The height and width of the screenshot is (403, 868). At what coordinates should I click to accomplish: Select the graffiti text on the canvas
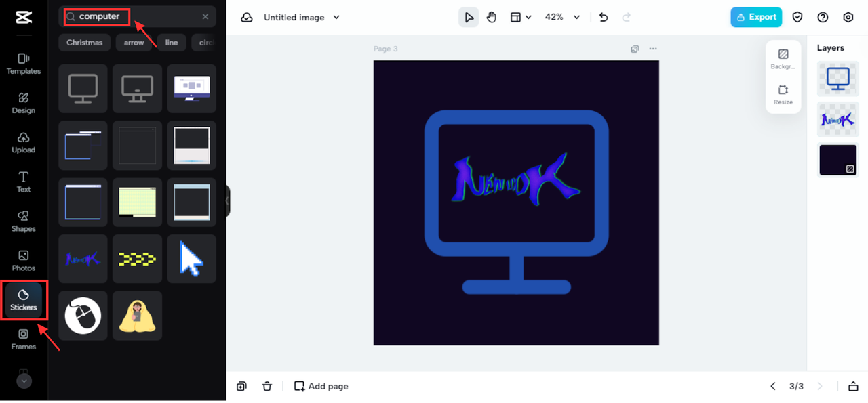(x=517, y=181)
